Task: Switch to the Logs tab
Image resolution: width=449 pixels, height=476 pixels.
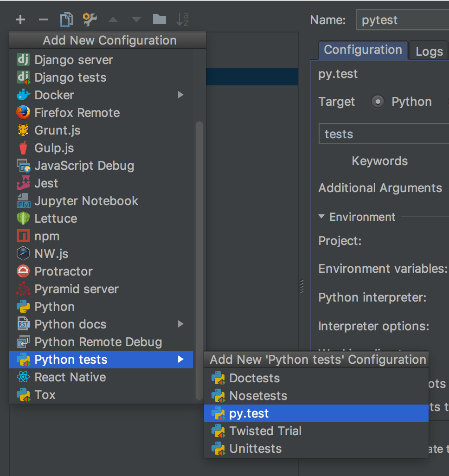Action: tap(428, 51)
